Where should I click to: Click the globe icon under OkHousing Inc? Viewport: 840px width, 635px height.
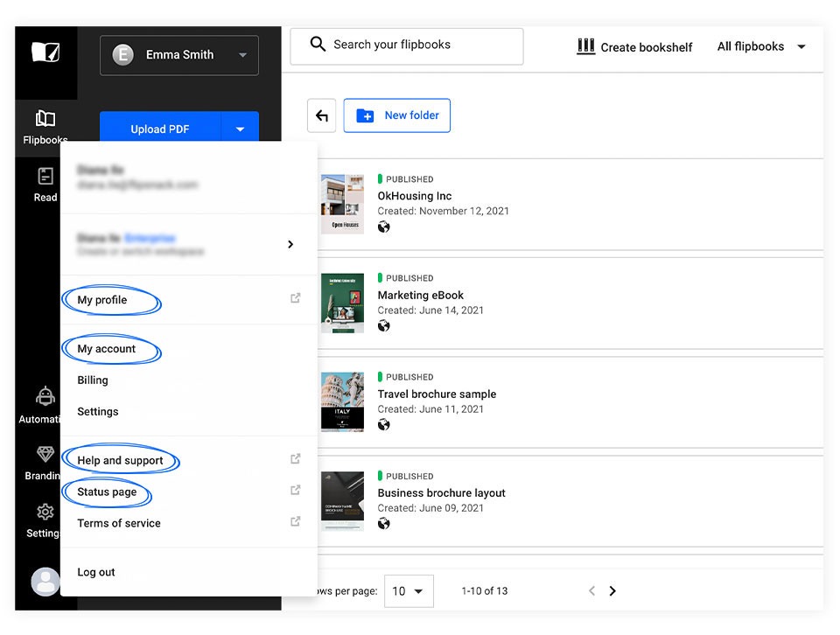coord(383,227)
